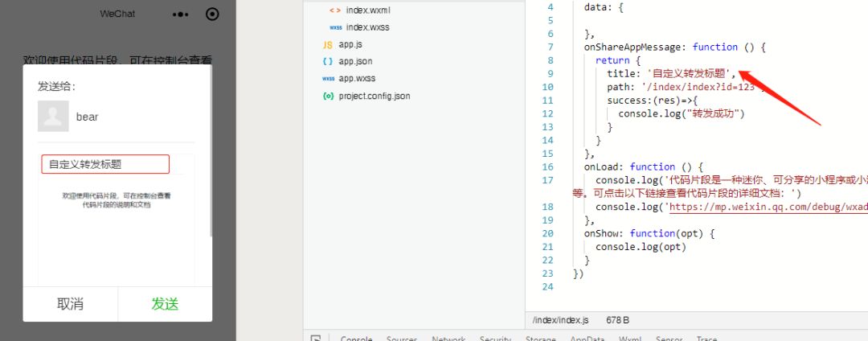Viewport: 868px width, 341px height.
Task: Click the console.log("转发成功") line
Action: tap(682, 113)
